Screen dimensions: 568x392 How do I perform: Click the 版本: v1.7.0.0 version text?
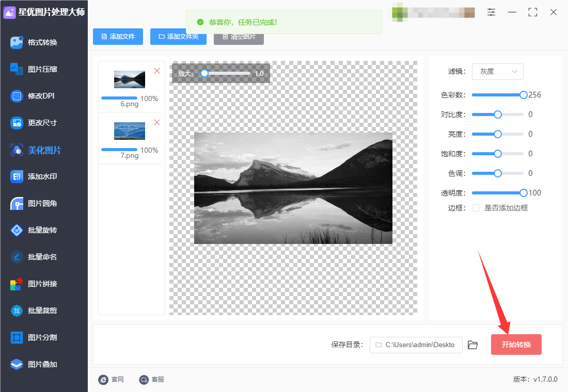535,379
